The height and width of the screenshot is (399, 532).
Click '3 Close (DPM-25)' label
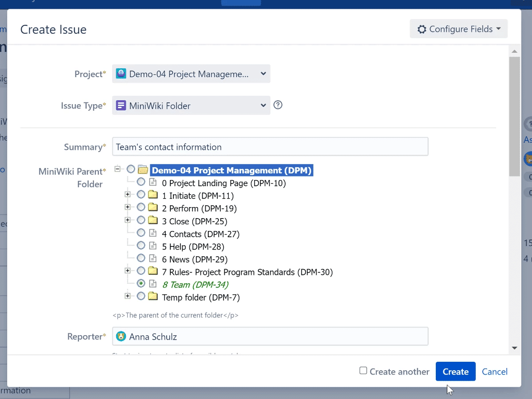pyautogui.click(x=195, y=221)
